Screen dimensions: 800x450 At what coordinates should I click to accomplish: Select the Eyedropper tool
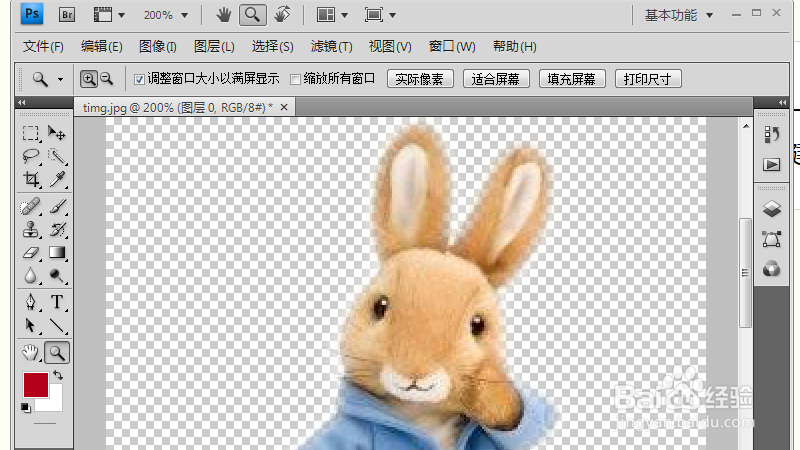[57, 179]
